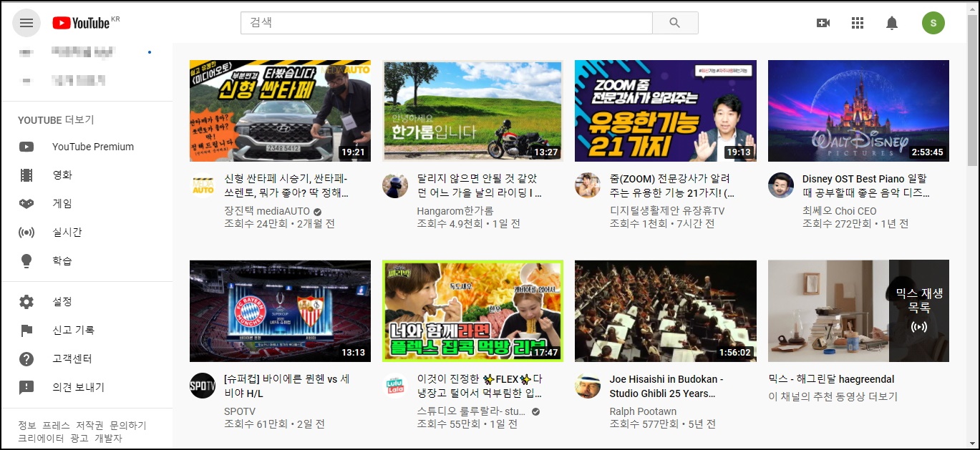The image size is (980, 450).
Task: Open the YouTube apps grid icon
Action: pos(858,23)
